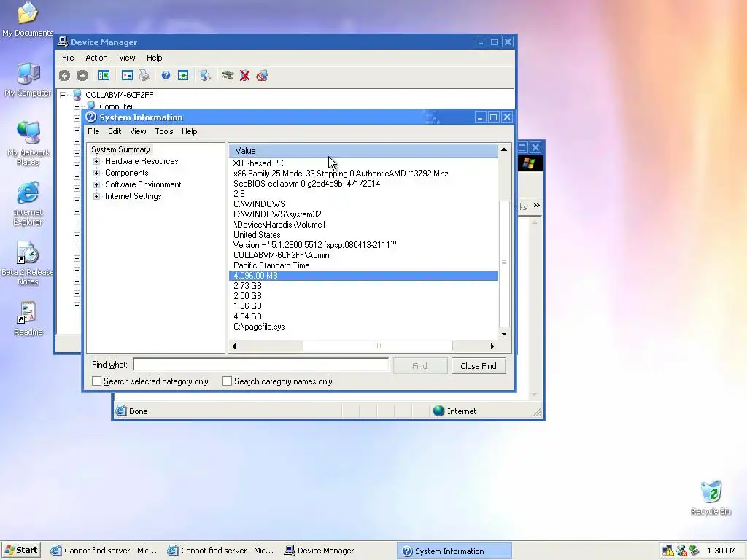Switch to first Cannot find server taskbar button
747x560 pixels.
pos(104,551)
